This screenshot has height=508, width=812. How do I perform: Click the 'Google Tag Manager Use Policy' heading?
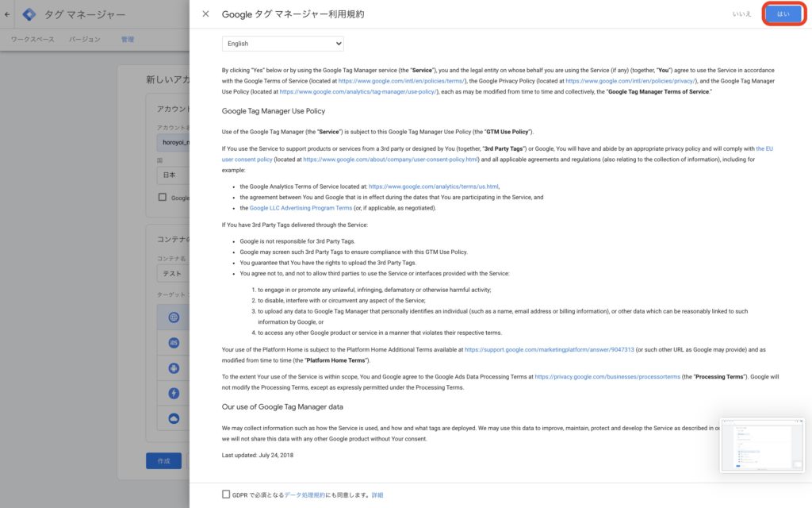(x=274, y=111)
